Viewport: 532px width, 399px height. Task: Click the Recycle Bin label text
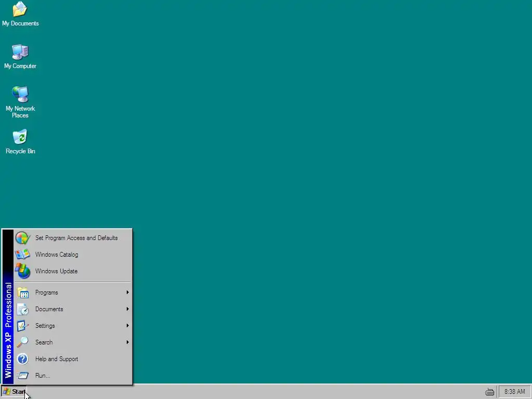[20, 151]
